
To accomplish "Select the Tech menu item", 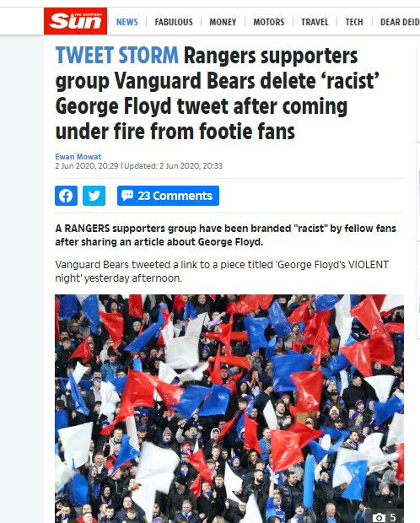I will click(x=354, y=22).
